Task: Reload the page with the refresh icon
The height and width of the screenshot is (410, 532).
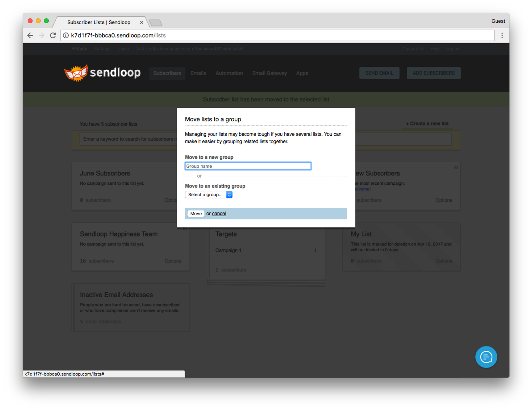Action: click(53, 35)
